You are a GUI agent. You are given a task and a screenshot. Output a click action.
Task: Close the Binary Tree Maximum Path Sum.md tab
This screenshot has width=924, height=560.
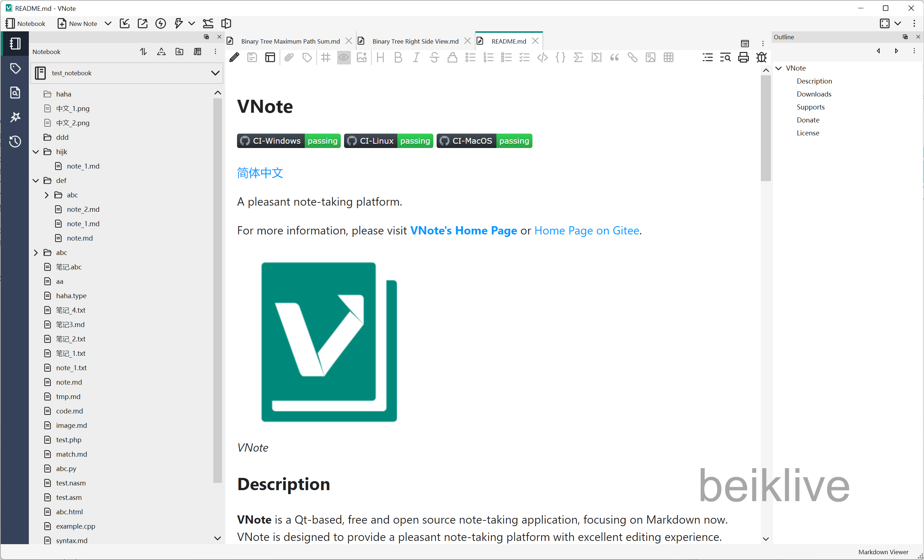(x=348, y=41)
